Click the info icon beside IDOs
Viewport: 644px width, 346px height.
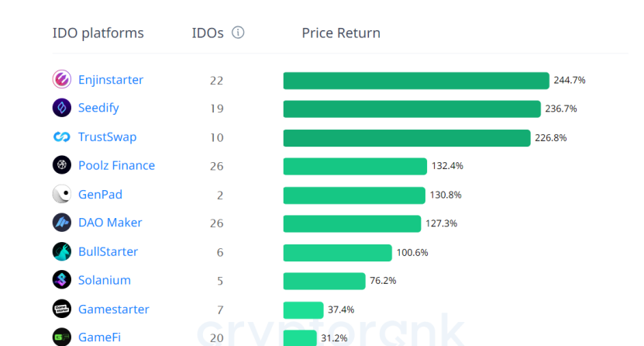point(239,33)
